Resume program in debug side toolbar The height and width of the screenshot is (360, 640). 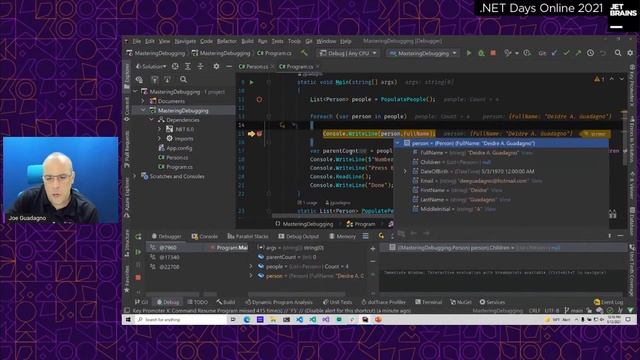pos(138,252)
